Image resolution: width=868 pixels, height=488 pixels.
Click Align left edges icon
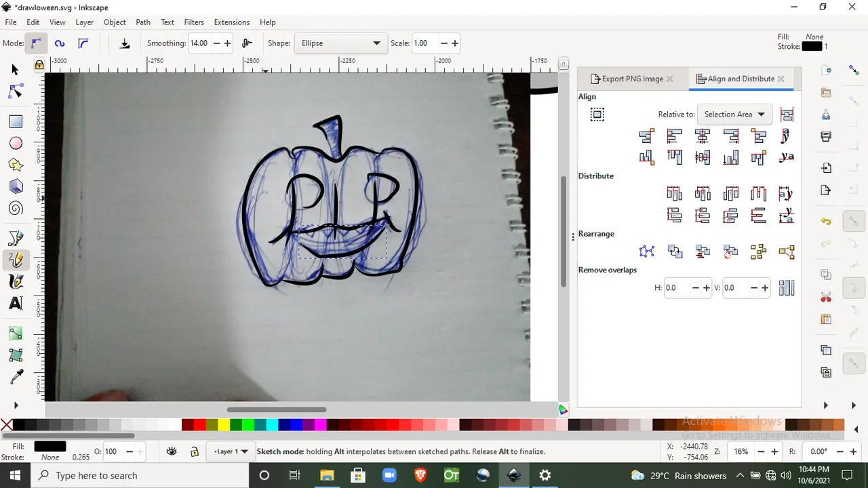tap(675, 136)
